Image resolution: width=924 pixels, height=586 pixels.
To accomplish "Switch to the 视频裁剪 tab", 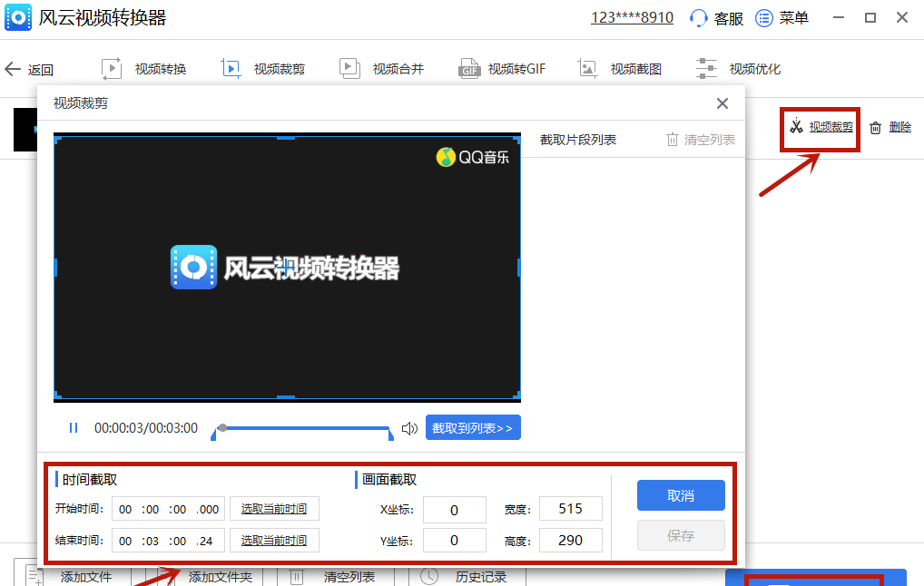I will point(280,69).
